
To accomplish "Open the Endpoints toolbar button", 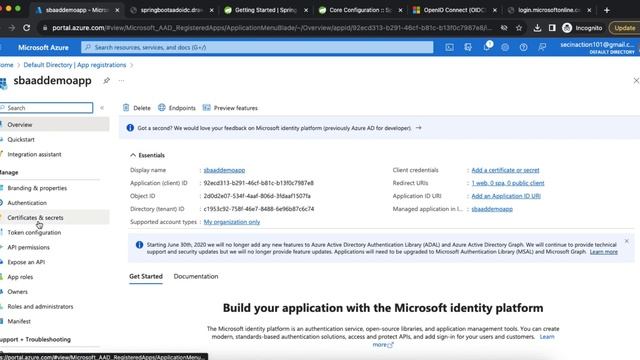I will 177,108.
